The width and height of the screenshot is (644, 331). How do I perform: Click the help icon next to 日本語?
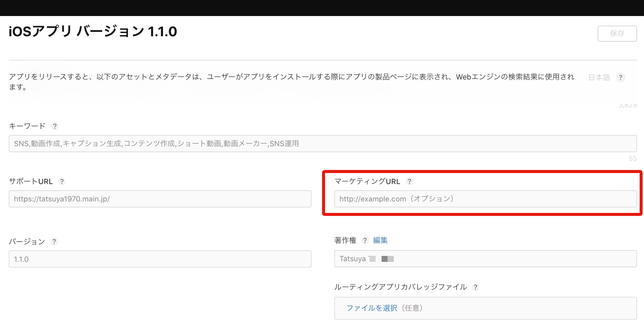coord(621,77)
